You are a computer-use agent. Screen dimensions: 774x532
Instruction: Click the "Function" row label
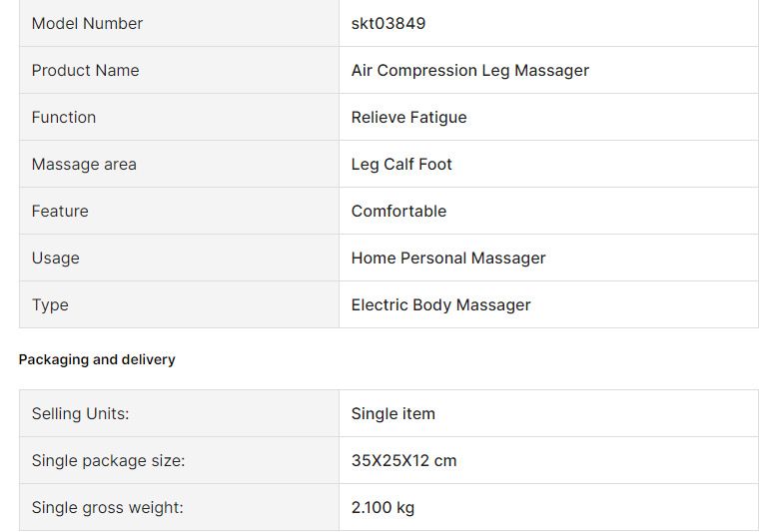(64, 117)
